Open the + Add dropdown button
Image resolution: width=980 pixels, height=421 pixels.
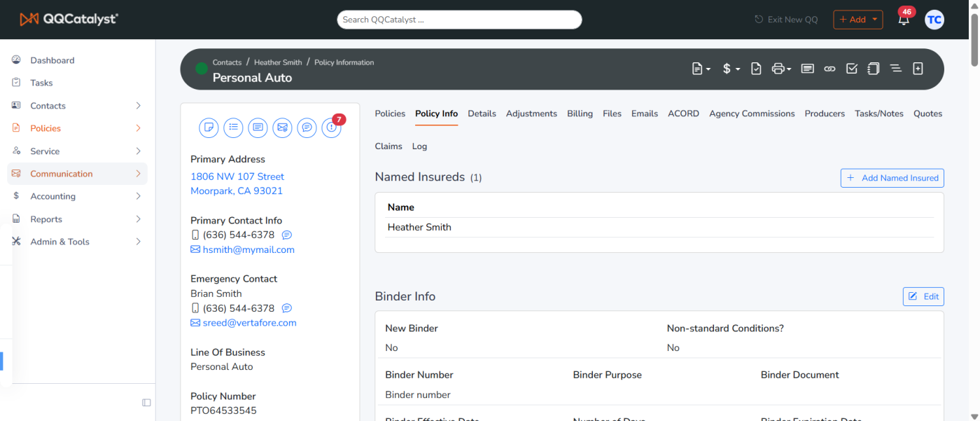pyautogui.click(x=857, y=20)
